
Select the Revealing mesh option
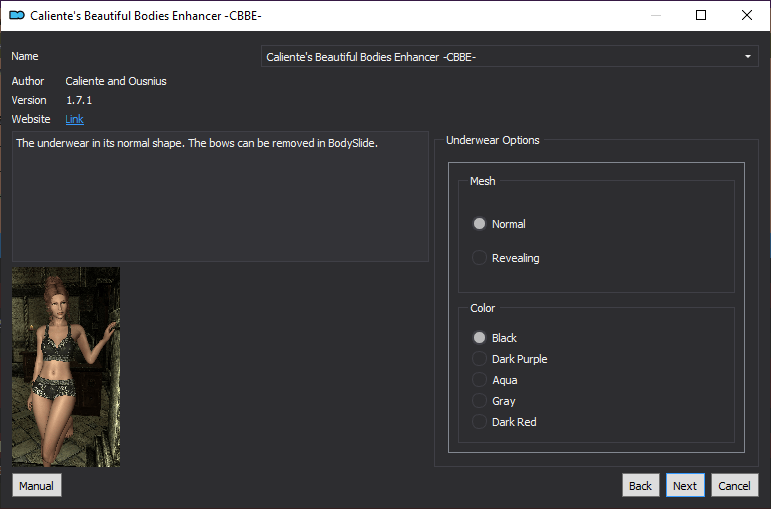point(479,258)
